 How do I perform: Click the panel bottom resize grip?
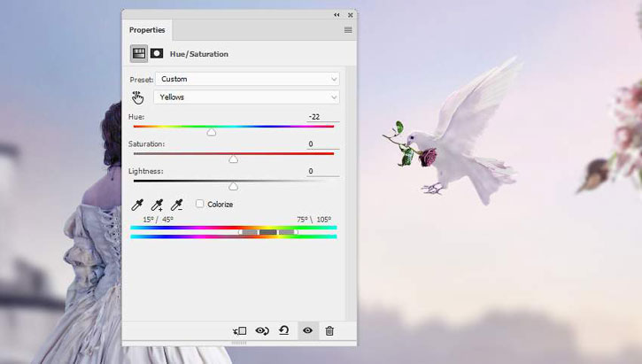coord(239,343)
